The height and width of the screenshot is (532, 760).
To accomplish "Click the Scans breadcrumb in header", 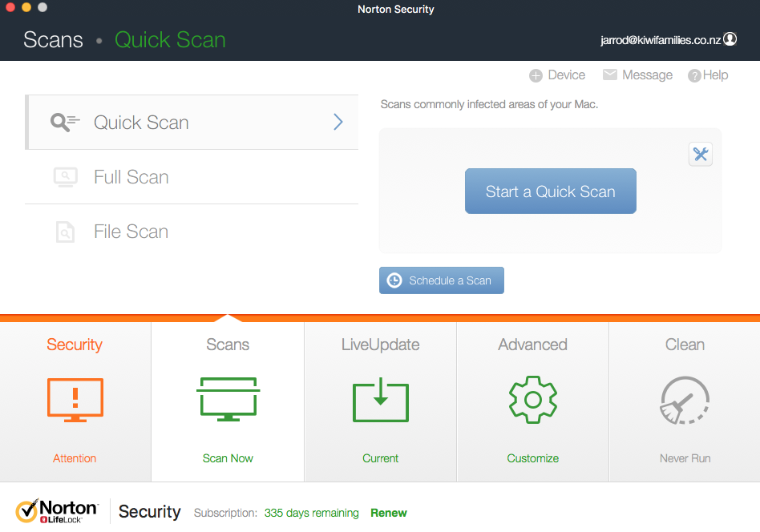I will 53,40.
